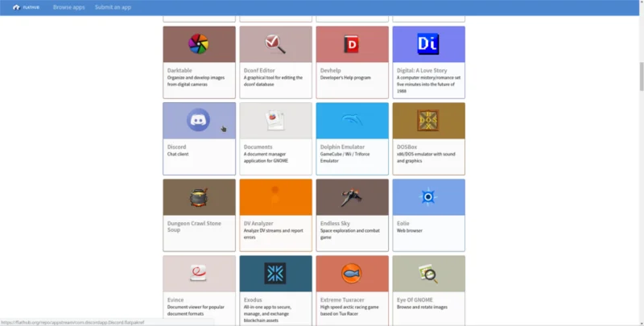Select the Dconf Editor magnifier icon
Screen dimensions: 644x326
tap(275, 44)
